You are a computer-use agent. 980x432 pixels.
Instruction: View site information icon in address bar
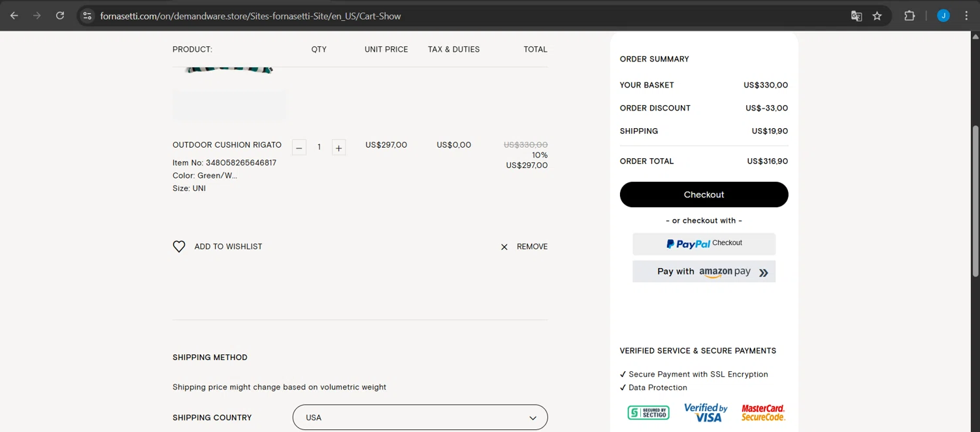(87, 16)
